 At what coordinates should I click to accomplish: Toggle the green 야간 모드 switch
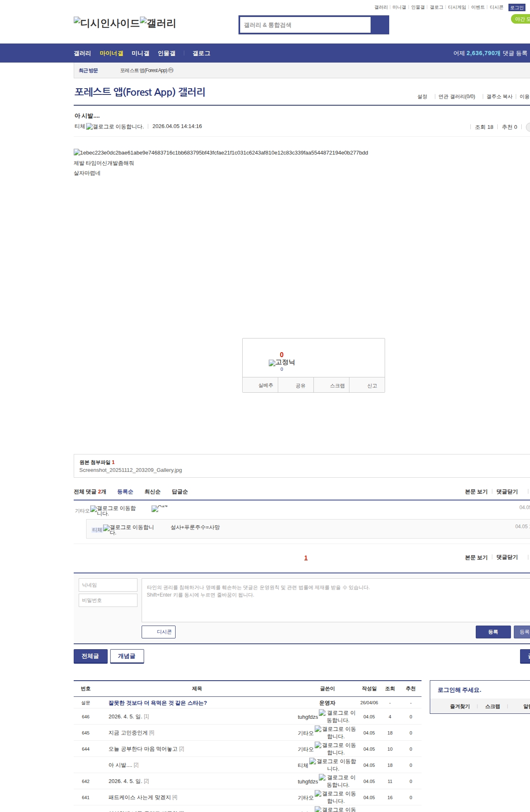[x=521, y=19]
